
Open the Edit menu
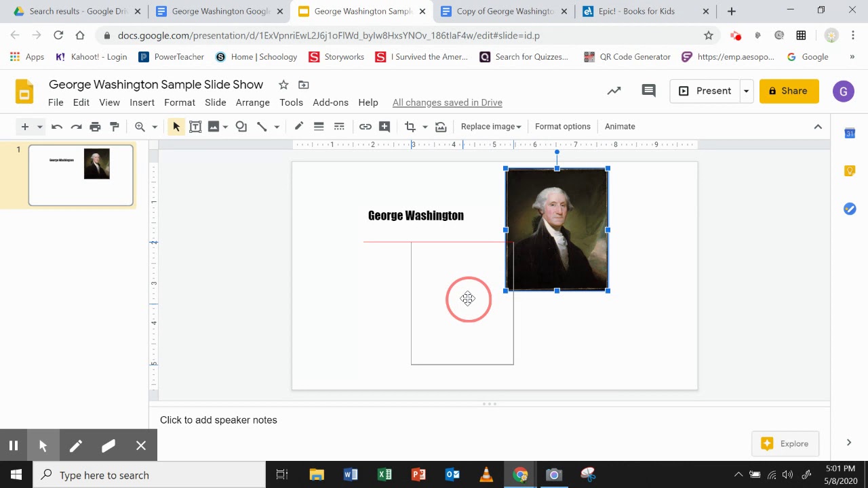coord(81,102)
